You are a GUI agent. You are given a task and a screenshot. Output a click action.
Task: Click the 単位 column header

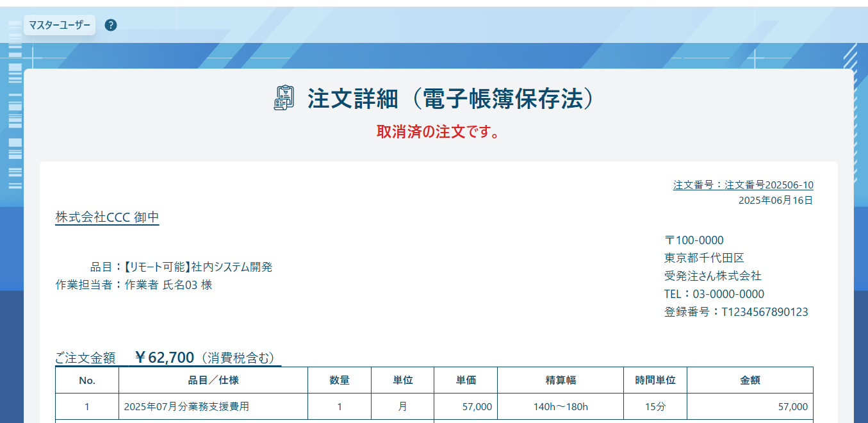[403, 380]
